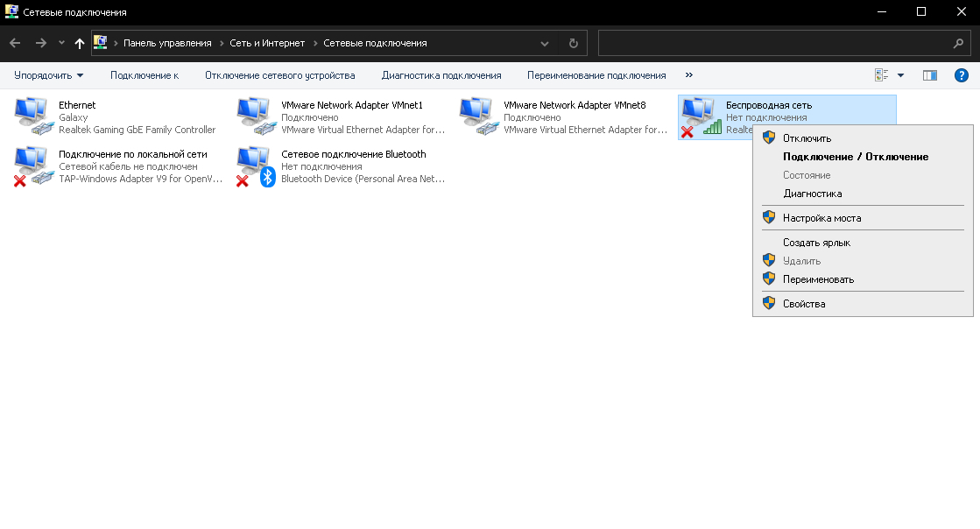Click Диагностика подключения toolbar command

(x=441, y=75)
